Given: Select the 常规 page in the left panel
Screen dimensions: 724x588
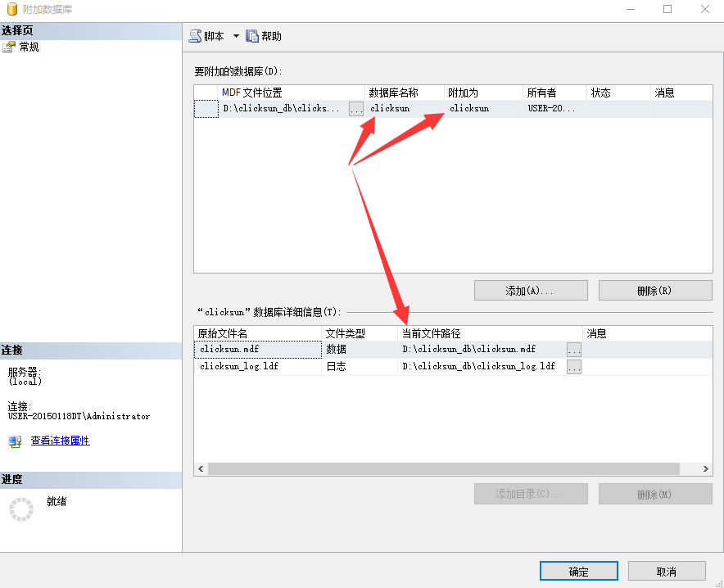Looking at the screenshot, I should click(29, 47).
